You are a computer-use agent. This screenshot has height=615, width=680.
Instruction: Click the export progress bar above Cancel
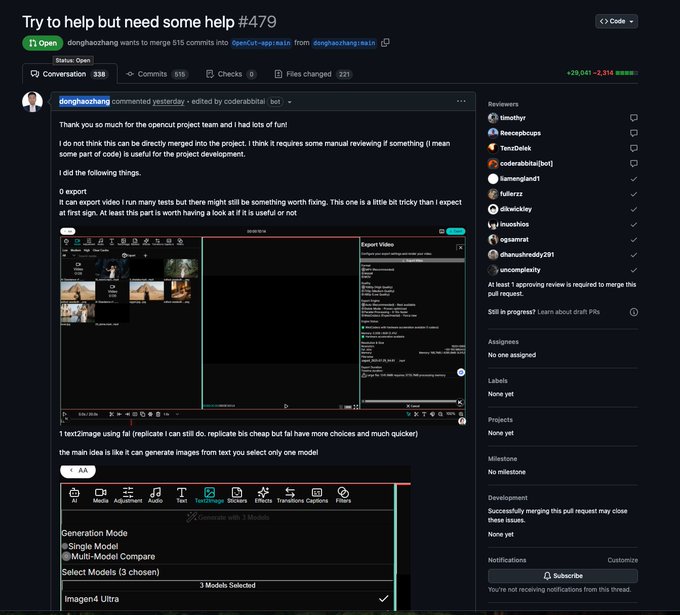point(409,401)
